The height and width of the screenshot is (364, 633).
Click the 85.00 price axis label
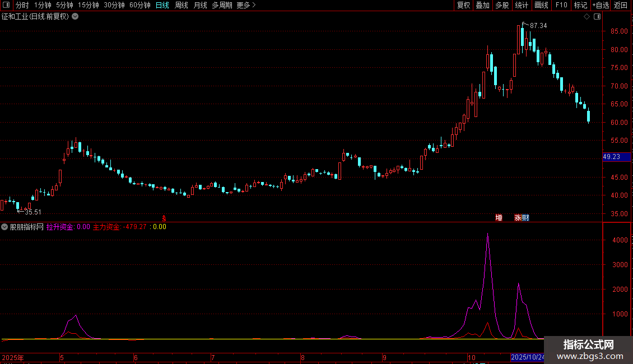click(x=619, y=31)
